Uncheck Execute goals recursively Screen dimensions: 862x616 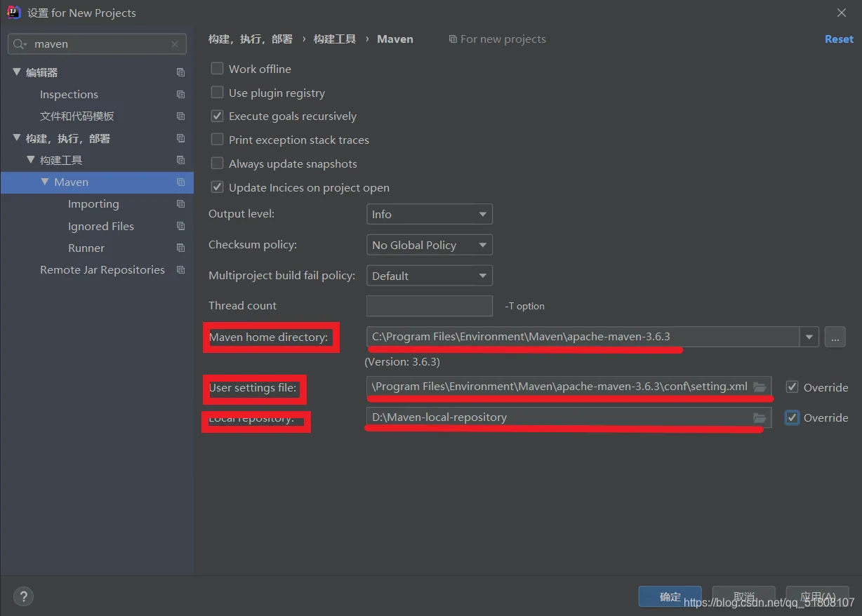(218, 116)
